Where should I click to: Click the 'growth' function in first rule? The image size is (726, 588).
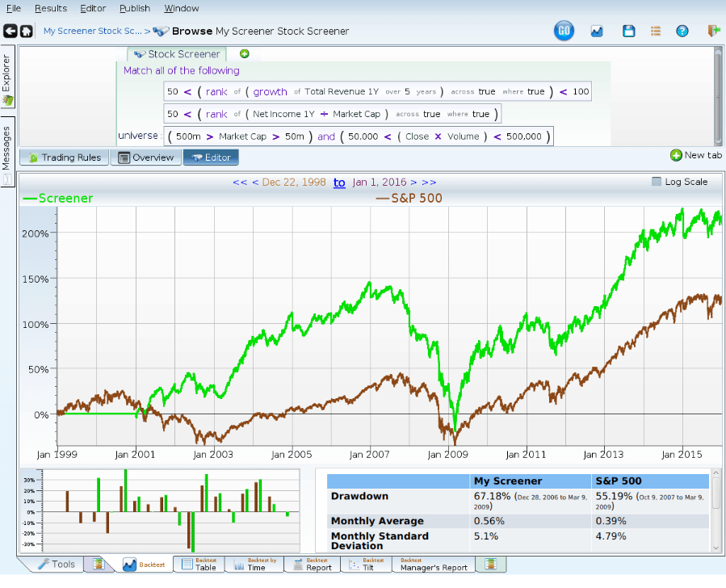point(270,91)
